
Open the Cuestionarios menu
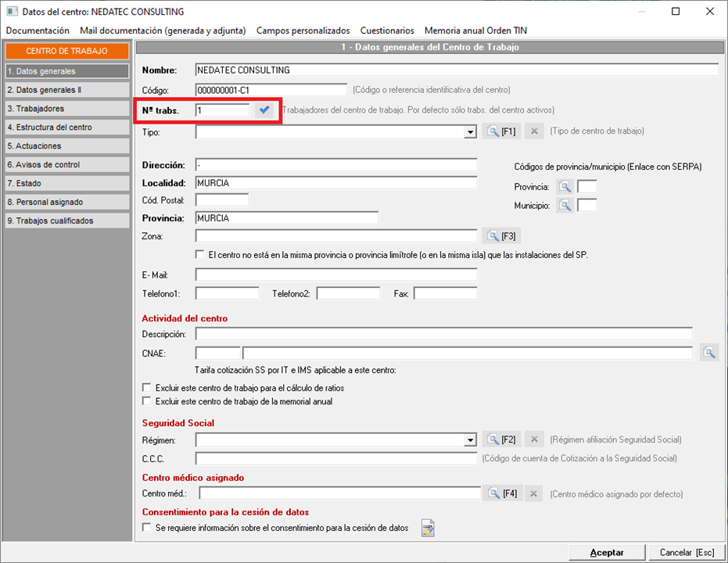(387, 30)
